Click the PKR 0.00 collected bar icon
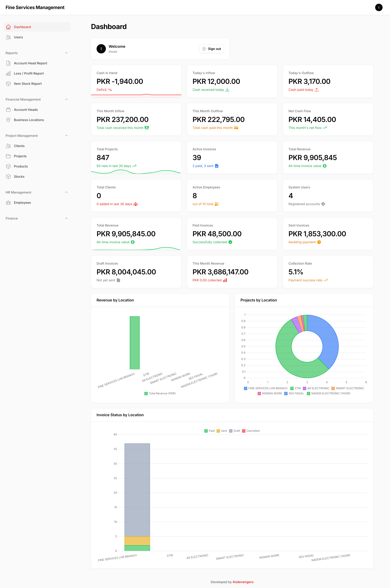390x588 pixels. 225,280
